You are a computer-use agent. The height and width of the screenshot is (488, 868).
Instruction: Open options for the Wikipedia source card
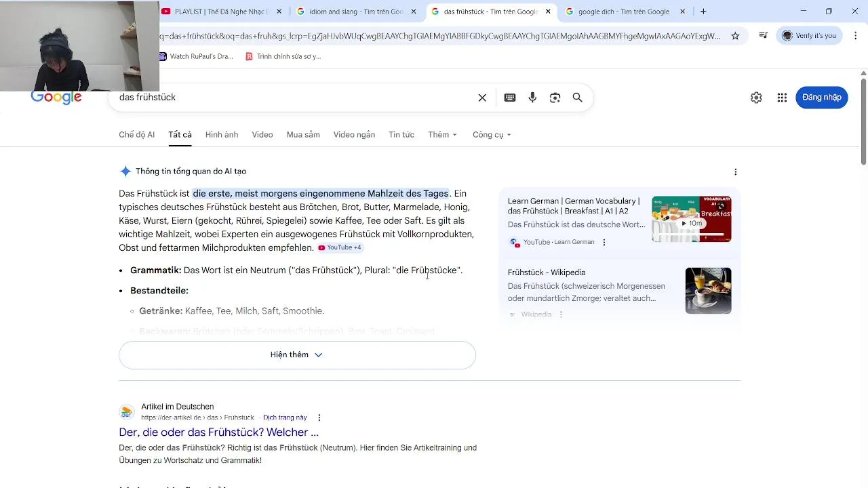(561, 314)
